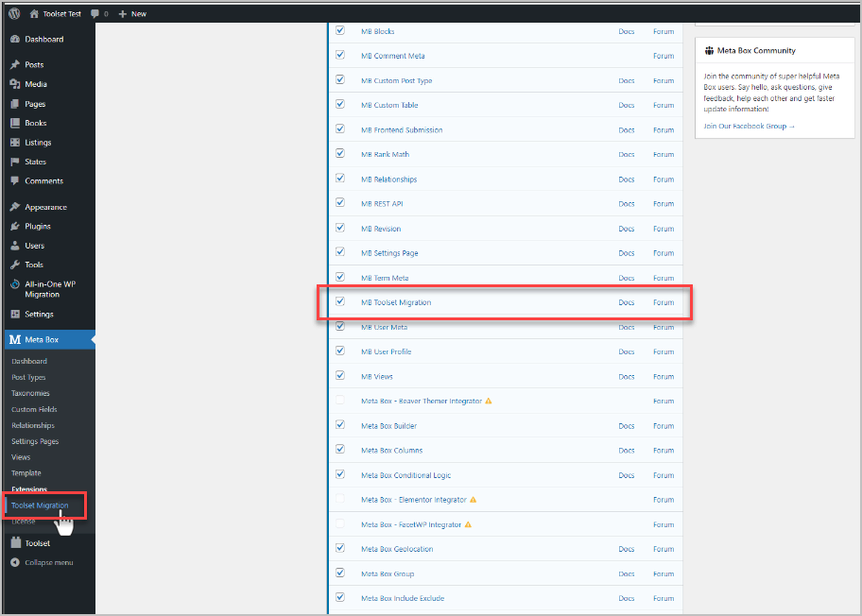Open the WordPress logo menu
The image size is (862, 616).
[14, 14]
